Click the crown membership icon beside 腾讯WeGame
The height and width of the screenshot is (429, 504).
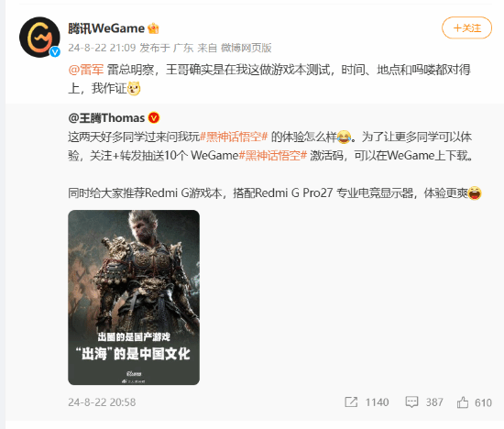(x=153, y=28)
